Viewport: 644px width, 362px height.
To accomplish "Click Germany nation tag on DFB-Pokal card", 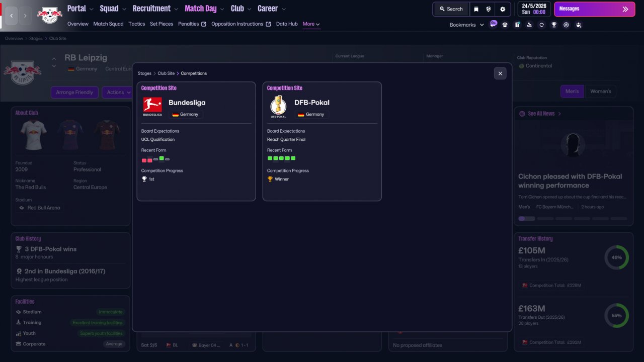I will click(x=311, y=115).
